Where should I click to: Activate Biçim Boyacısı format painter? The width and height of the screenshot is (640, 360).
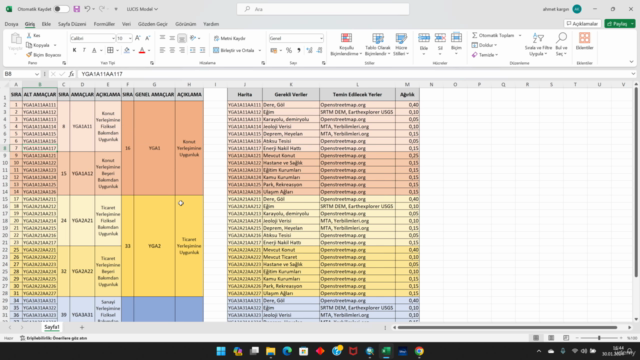click(43, 55)
